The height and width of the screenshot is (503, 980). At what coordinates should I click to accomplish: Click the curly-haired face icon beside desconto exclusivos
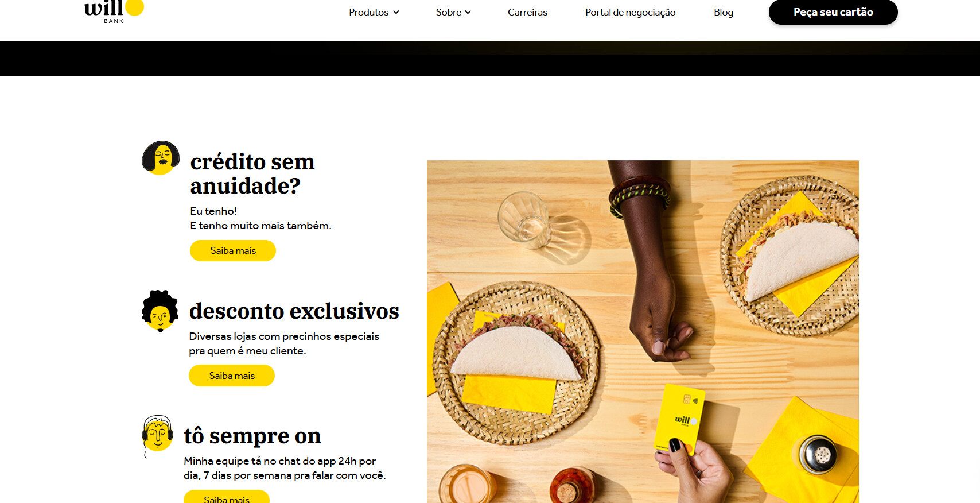point(160,311)
